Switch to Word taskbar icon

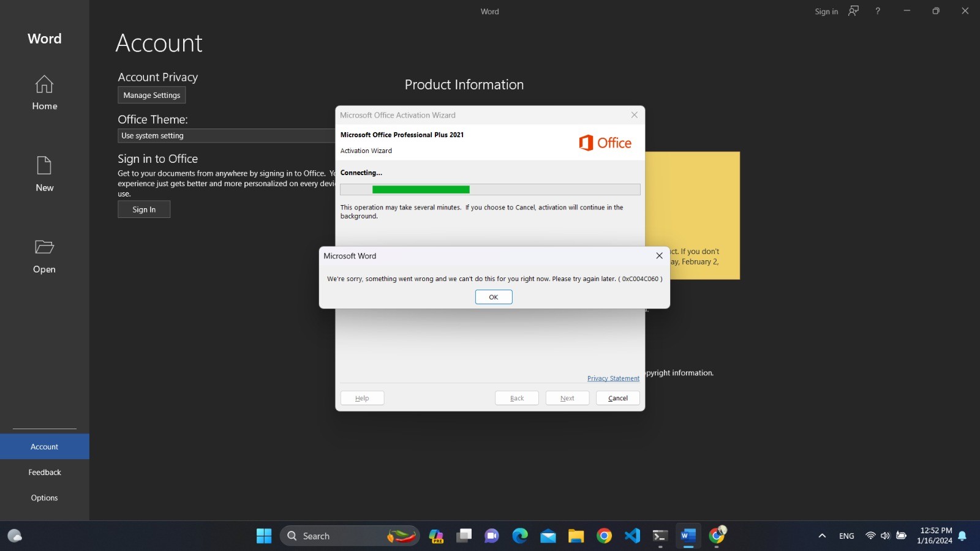click(x=688, y=536)
